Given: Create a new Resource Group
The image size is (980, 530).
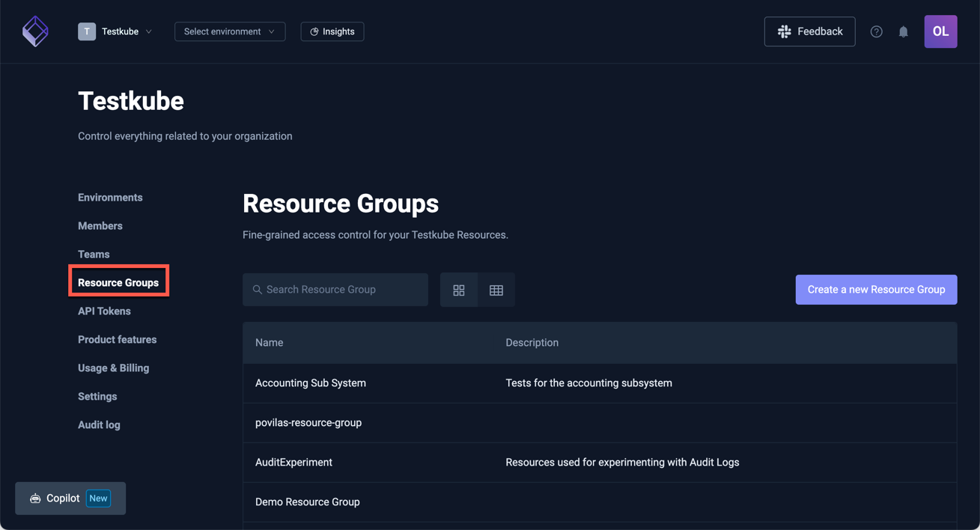Looking at the screenshot, I should 876,290.
